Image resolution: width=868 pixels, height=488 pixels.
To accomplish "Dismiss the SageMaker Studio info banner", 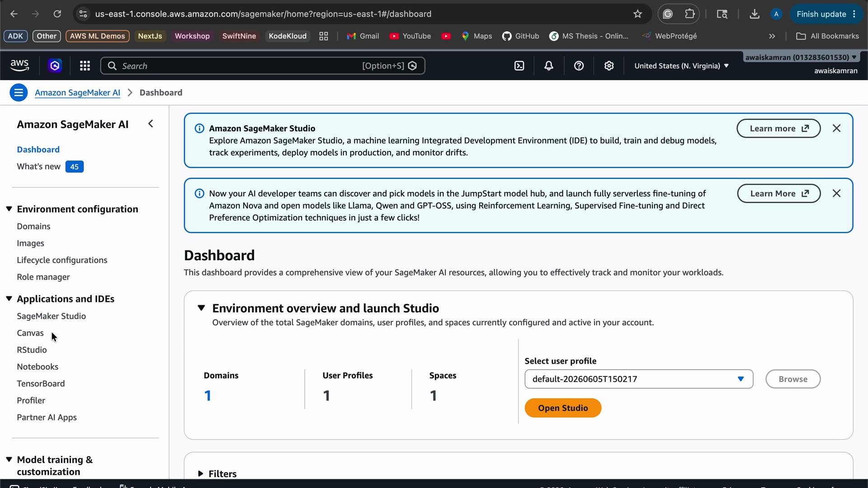I will pos(836,128).
